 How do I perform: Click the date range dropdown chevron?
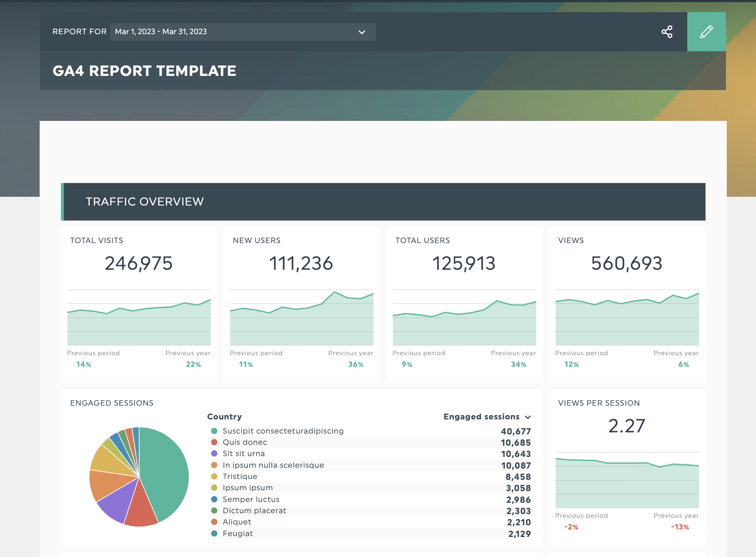coord(362,32)
